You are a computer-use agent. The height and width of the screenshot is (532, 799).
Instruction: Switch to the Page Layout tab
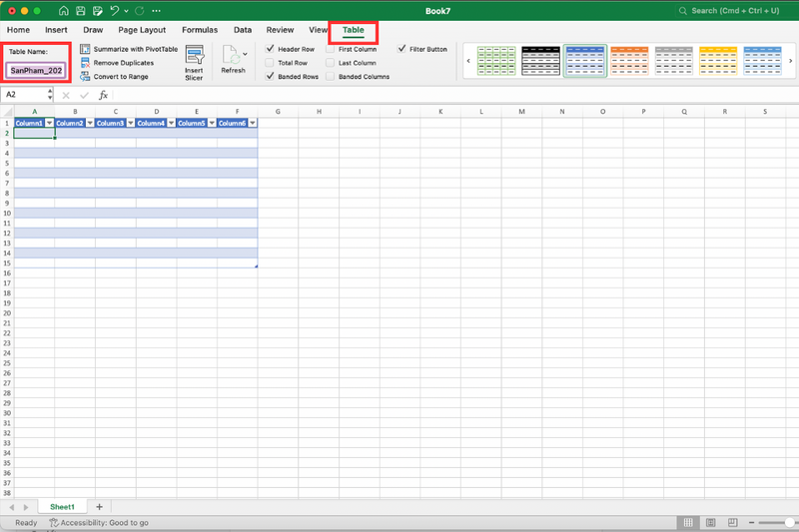142,30
